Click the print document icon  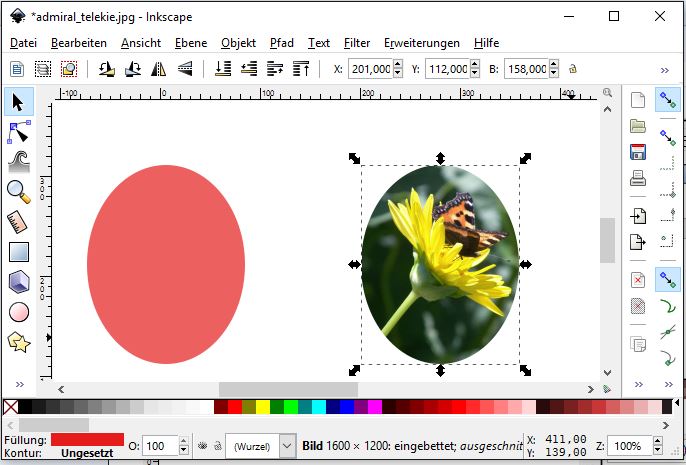(637, 179)
